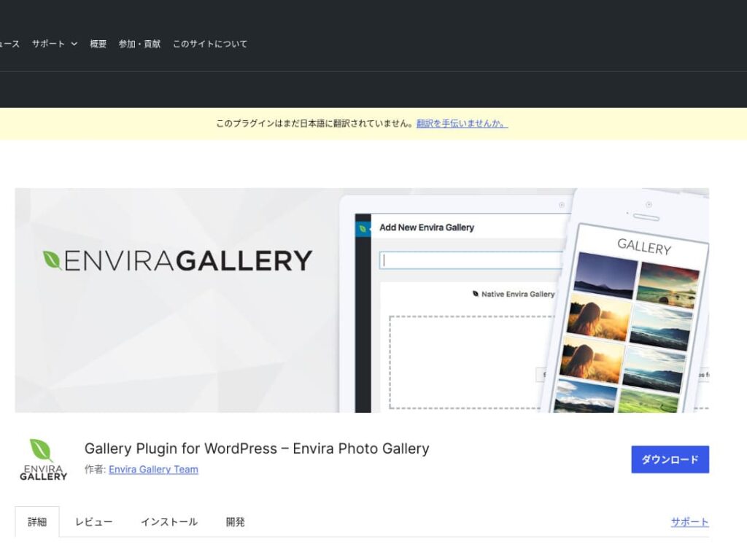Open このサイトについて in navigation
Viewport: 747px width, 560px height.
click(210, 44)
